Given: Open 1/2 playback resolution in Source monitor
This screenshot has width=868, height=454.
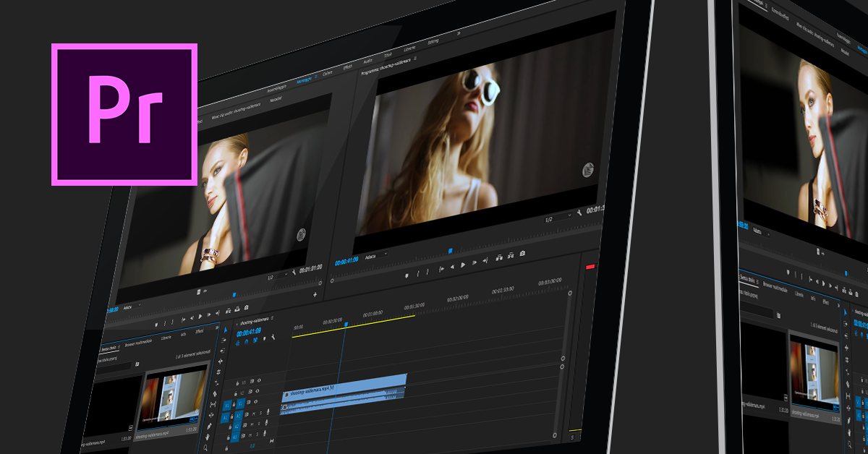Looking at the screenshot, I should (x=277, y=277).
